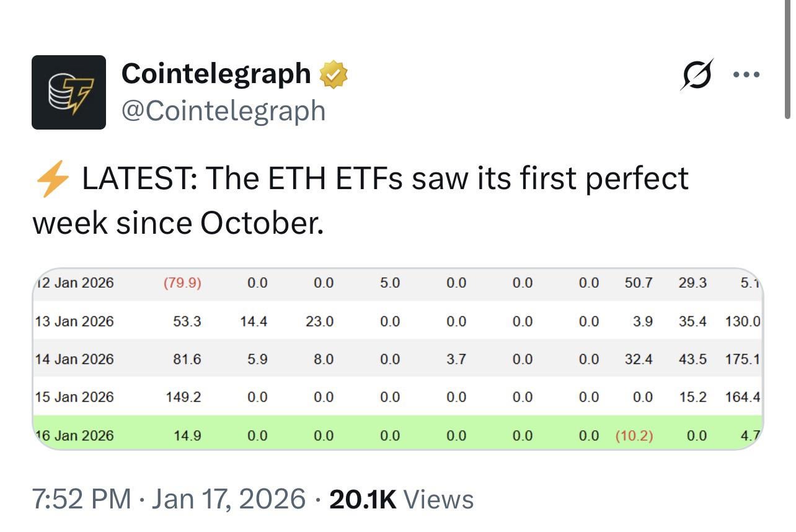Open the Grok slashed-circle icon
This screenshot has width=796, height=532.
pyautogui.click(x=697, y=75)
